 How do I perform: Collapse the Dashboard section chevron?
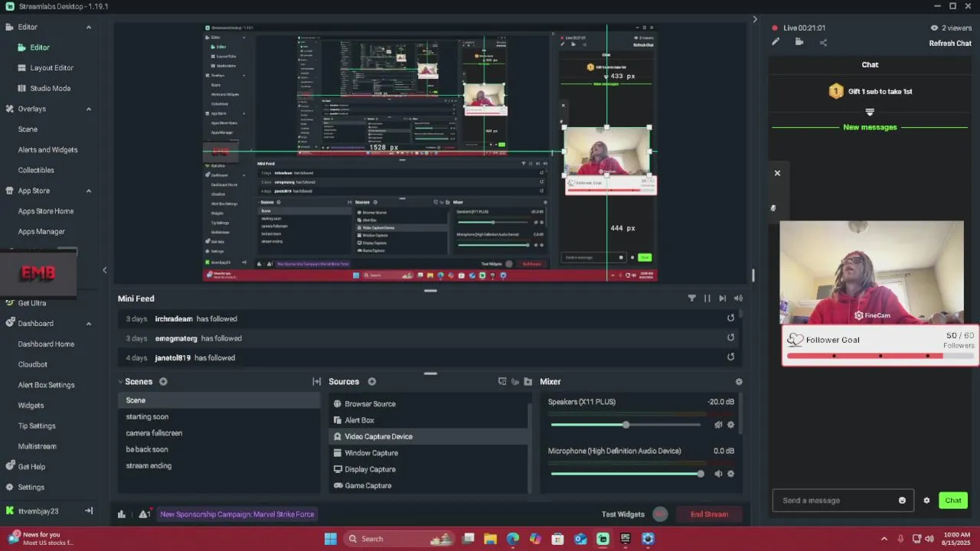click(89, 324)
